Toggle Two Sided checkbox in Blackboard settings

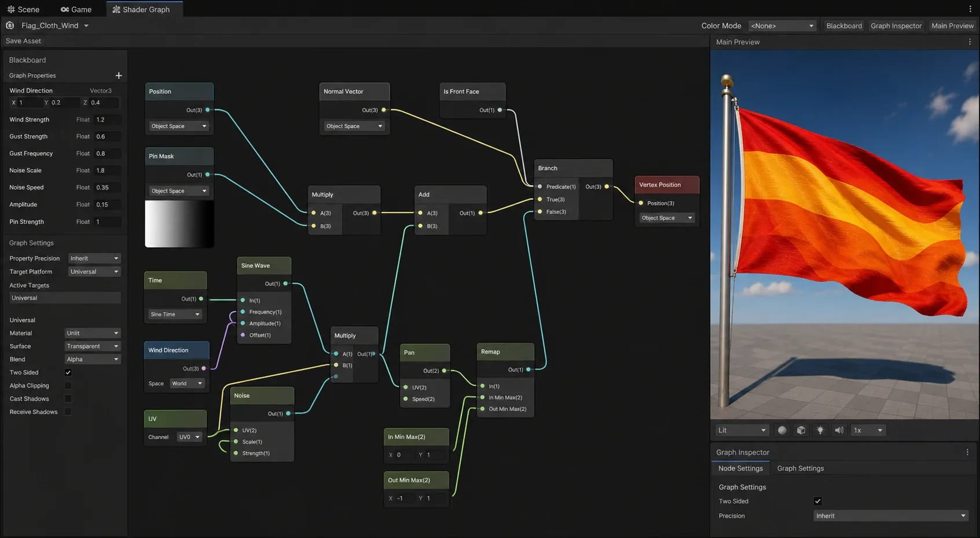[x=68, y=372]
